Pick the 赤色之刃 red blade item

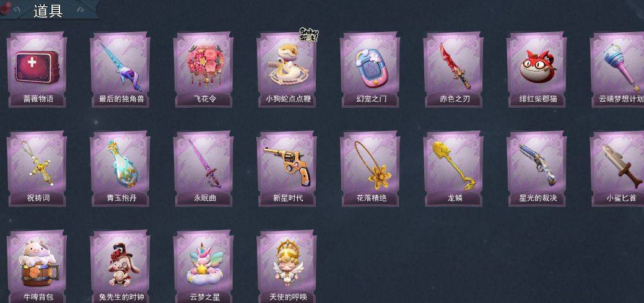click(x=453, y=70)
